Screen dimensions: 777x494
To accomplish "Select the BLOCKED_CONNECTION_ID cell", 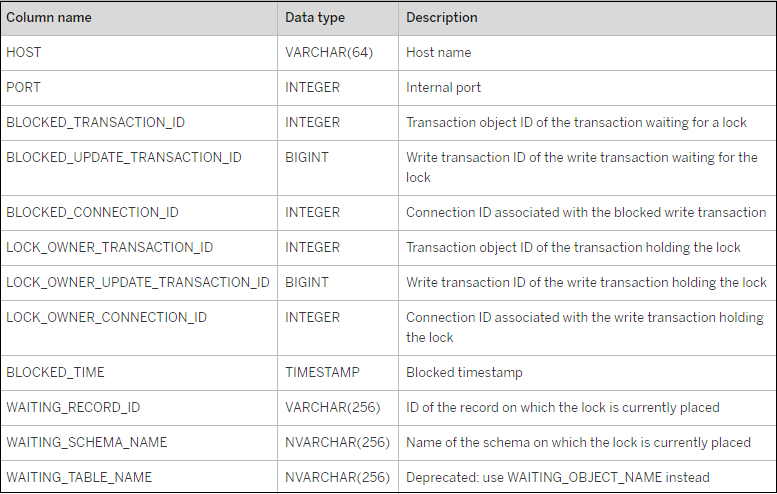I will point(92,212).
